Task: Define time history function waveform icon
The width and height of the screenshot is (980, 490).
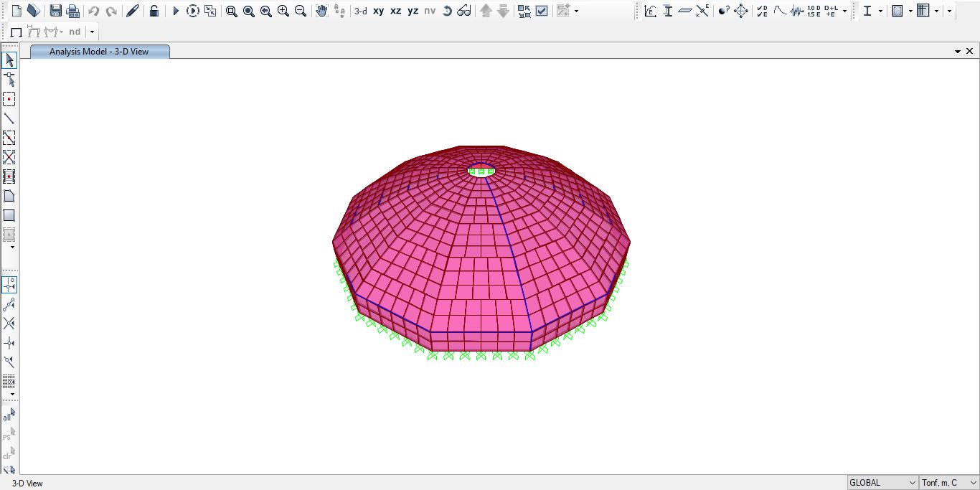Action: click(x=797, y=11)
